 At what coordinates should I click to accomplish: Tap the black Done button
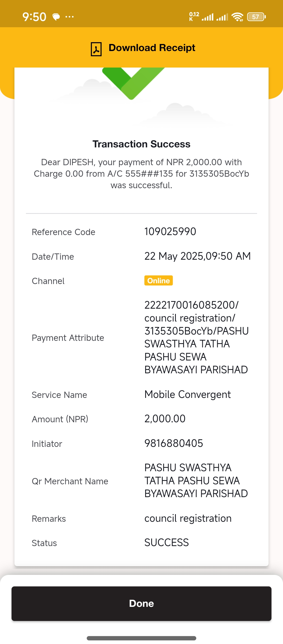[x=141, y=603]
